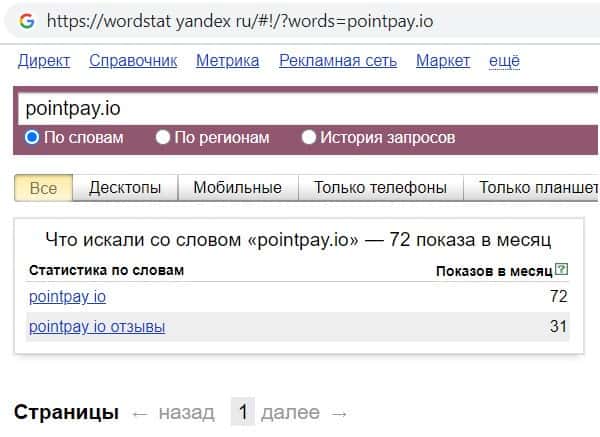Expand the ещё services menu

click(x=504, y=61)
